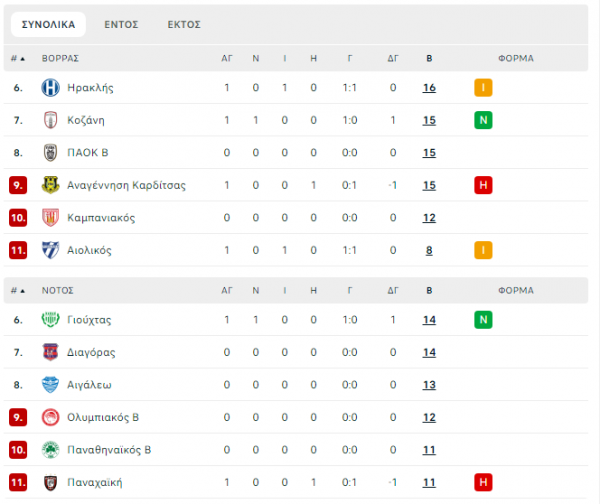This screenshot has height=504, width=600.
Task: Click Κοζάνη green win form badge
Action: point(483,120)
